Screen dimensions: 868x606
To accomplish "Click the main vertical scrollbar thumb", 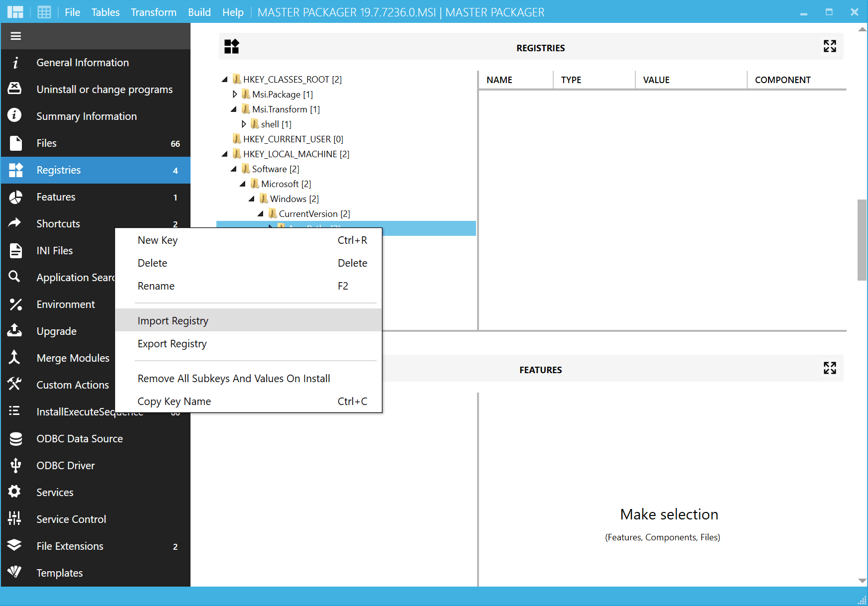I will click(862, 240).
